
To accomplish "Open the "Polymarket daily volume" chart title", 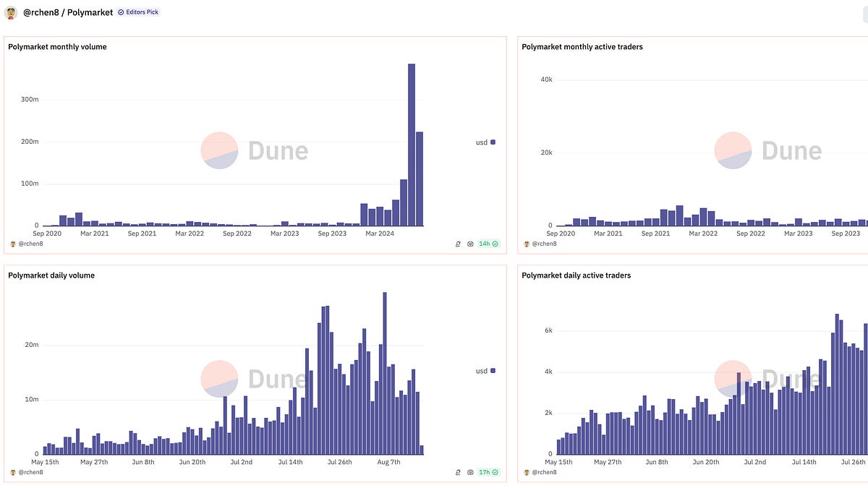I will coord(51,275).
